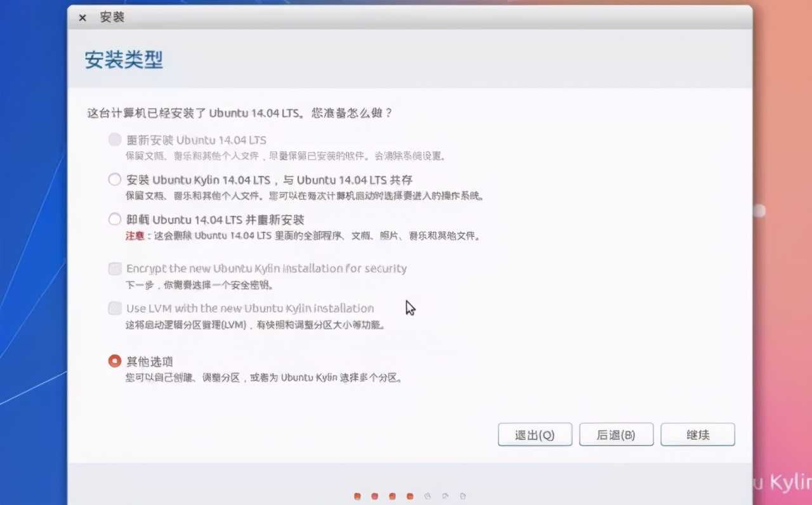Click the second orange progress step indicator
812x505 pixels.
(x=374, y=496)
